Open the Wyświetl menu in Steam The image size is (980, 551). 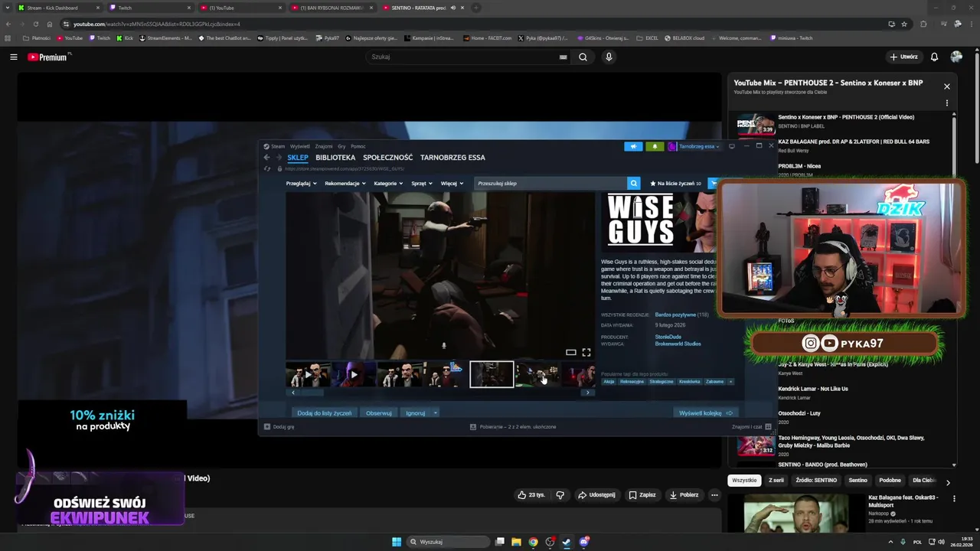pos(299,146)
